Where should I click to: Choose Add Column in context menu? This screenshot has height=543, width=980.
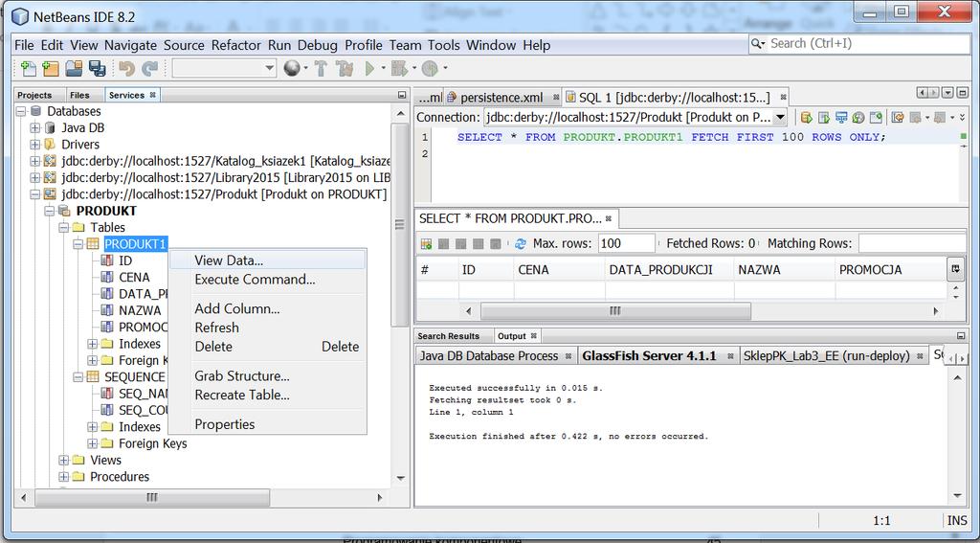coord(267,308)
